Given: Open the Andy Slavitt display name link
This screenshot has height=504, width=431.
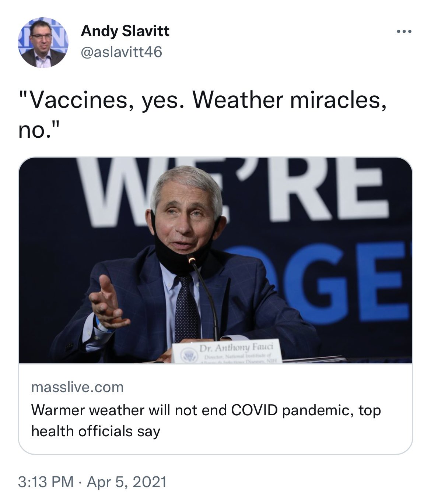Looking at the screenshot, I should tap(125, 31).
